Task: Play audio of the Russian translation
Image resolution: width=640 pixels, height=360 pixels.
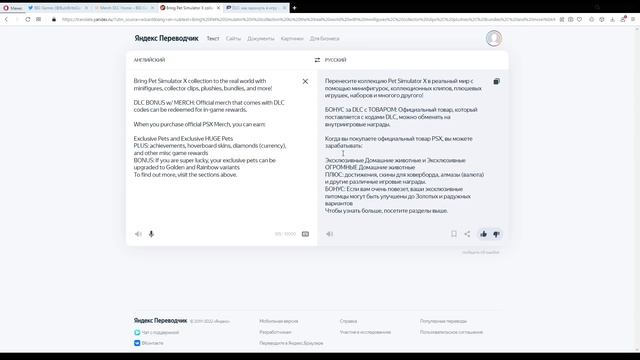Action: [329, 234]
